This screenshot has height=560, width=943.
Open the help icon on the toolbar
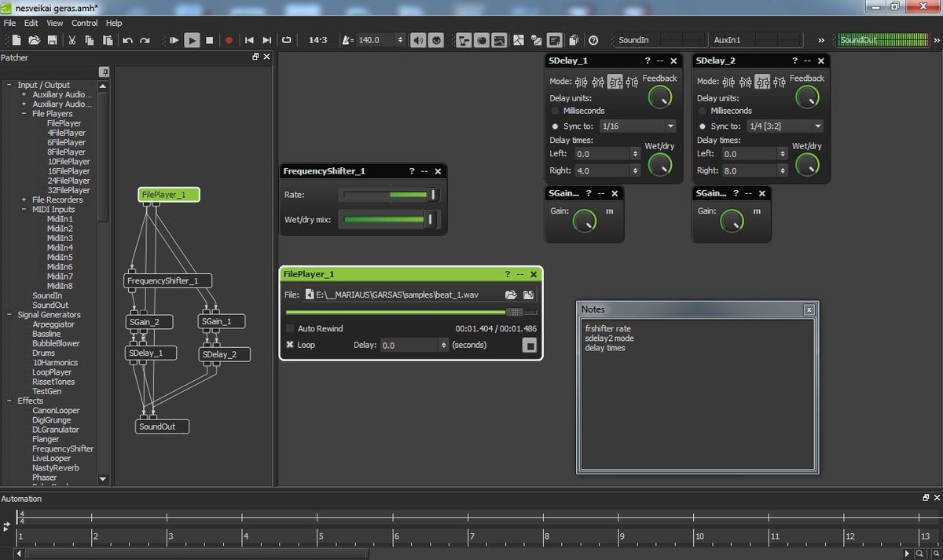point(594,40)
